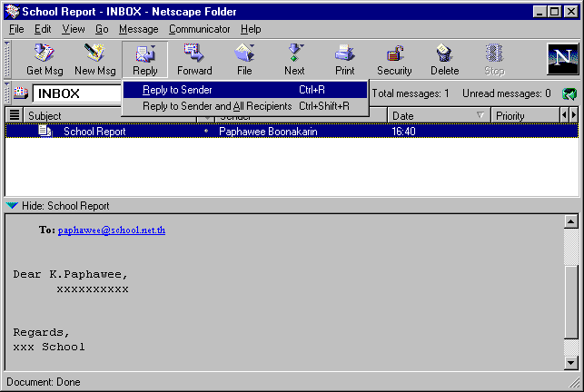The image size is (584, 392).
Task: Open the Go menu
Action: point(102,29)
